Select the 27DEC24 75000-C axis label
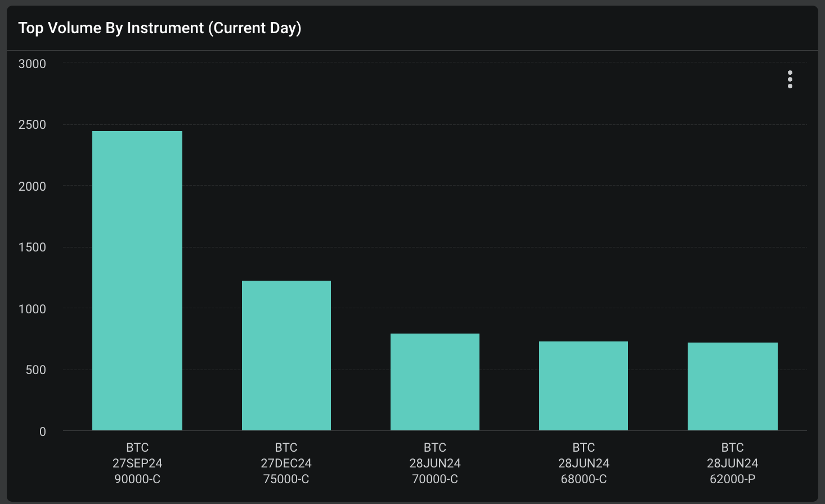 pos(286,463)
